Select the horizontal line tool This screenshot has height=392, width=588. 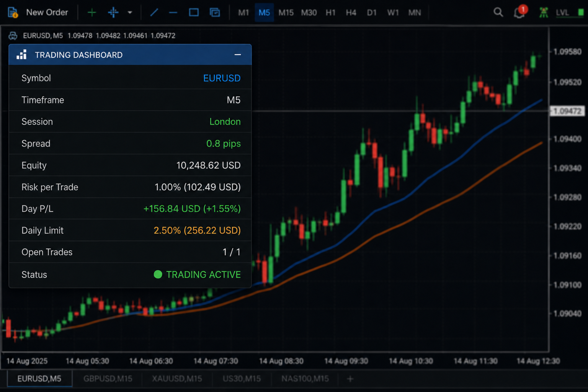tap(173, 13)
